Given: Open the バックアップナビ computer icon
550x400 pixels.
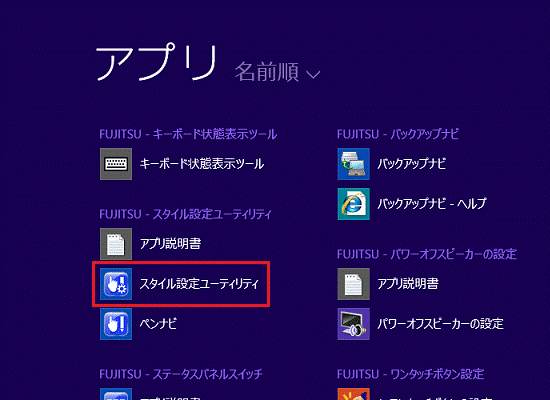Looking at the screenshot, I should 354,164.
